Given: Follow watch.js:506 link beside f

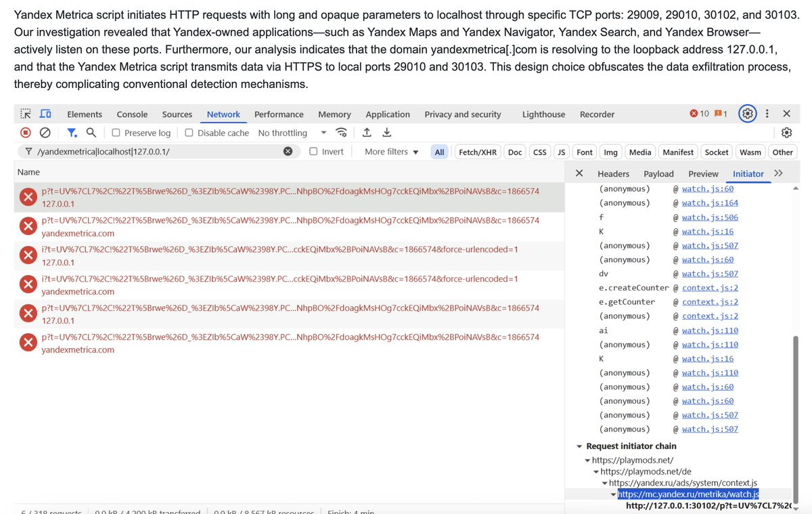Looking at the screenshot, I should (x=710, y=217).
